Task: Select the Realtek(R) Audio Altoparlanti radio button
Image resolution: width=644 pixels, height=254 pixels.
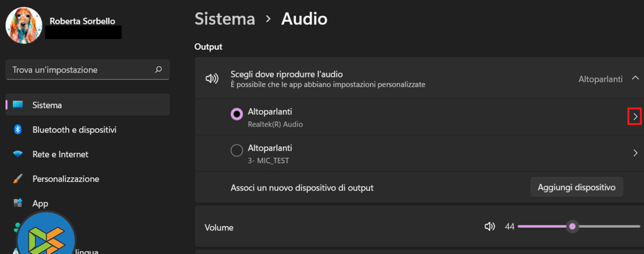Action: pyautogui.click(x=237, y=114)
